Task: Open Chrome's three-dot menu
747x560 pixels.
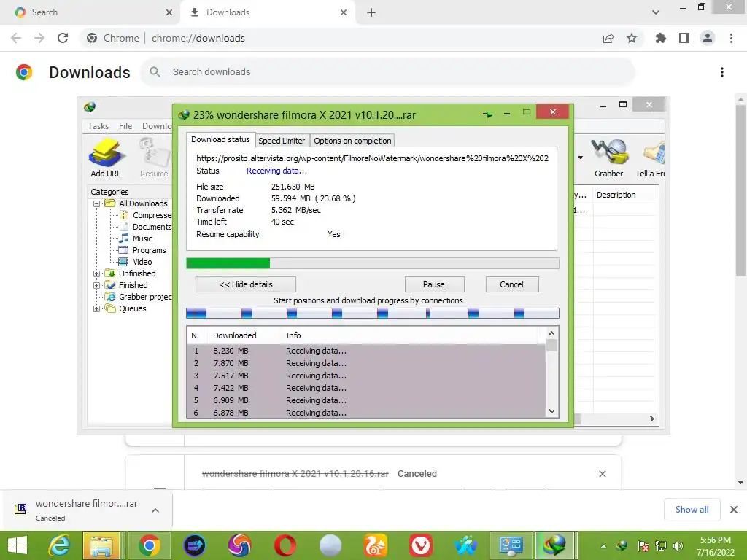Action: coord(731,38)
